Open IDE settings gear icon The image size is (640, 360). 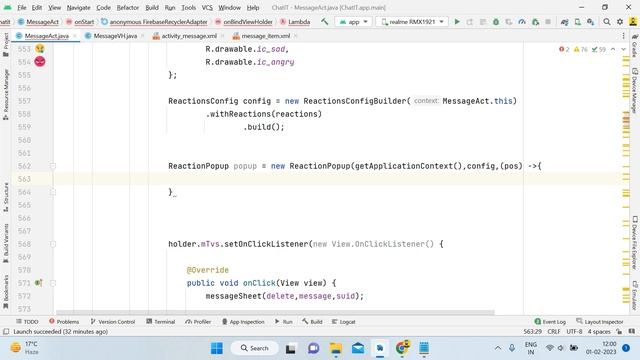click(x=620, y=22)
